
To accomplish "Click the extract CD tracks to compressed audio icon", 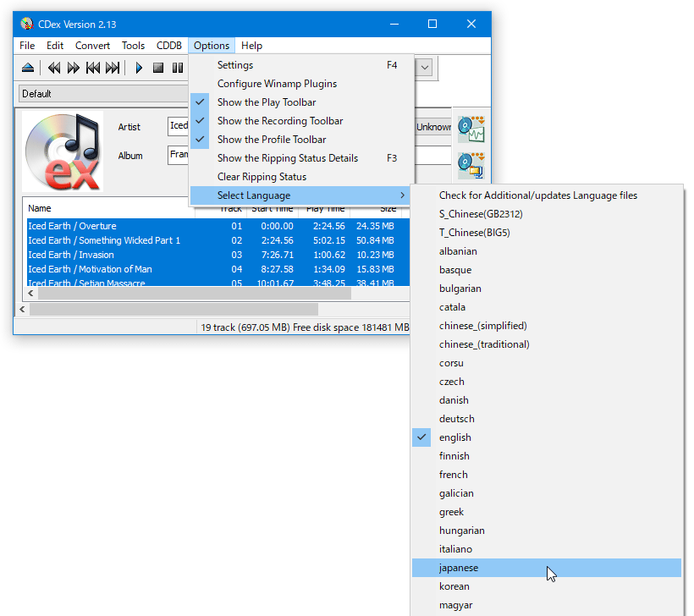I will coord(471,166).
